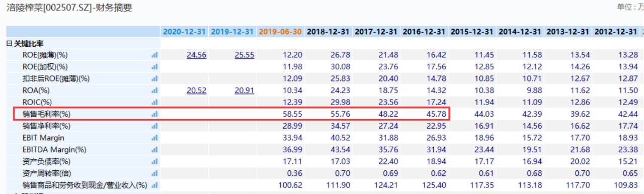Click the title 涪陵榨菜[002507.SZ]-财务摘要
The image size is (644, 194).
point(70,8)
